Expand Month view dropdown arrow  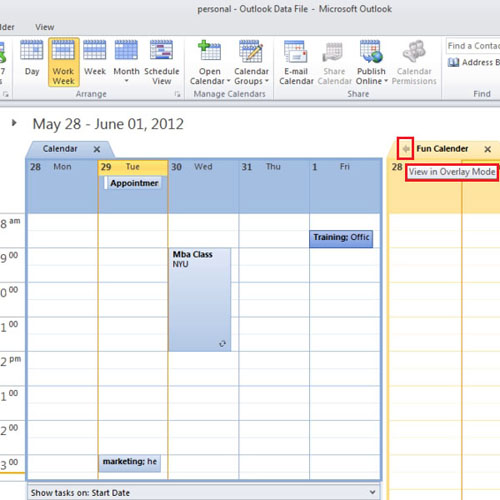pos(126,81)
